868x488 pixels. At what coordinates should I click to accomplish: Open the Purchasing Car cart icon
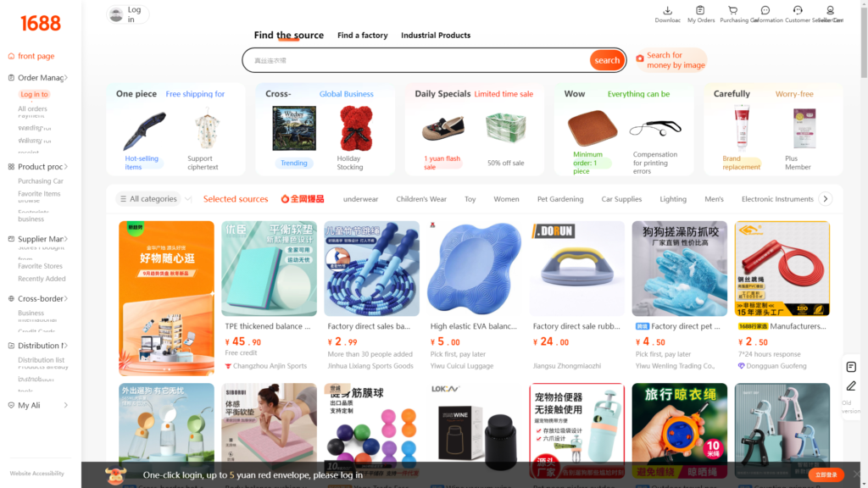(732, 10)
